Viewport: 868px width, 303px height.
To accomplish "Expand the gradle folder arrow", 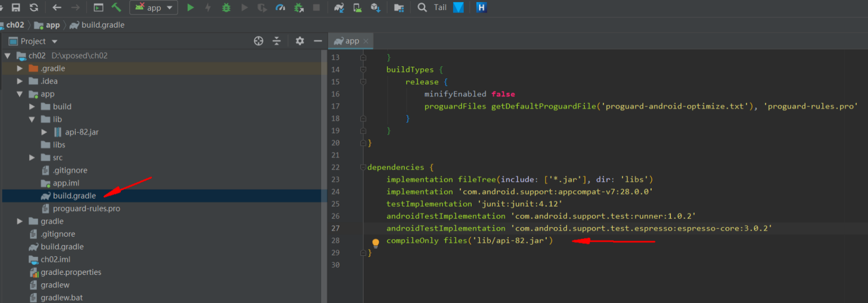I will pyautogui.click(x=20, y=221).
